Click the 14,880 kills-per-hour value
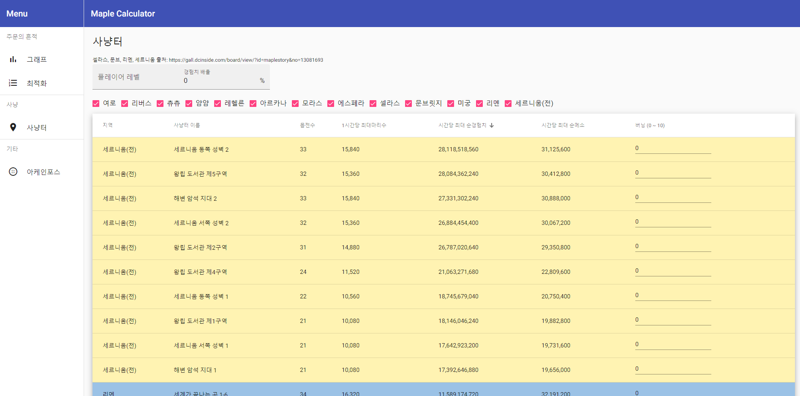The width and height of the screenshot is (800, 396). [350, 248]
